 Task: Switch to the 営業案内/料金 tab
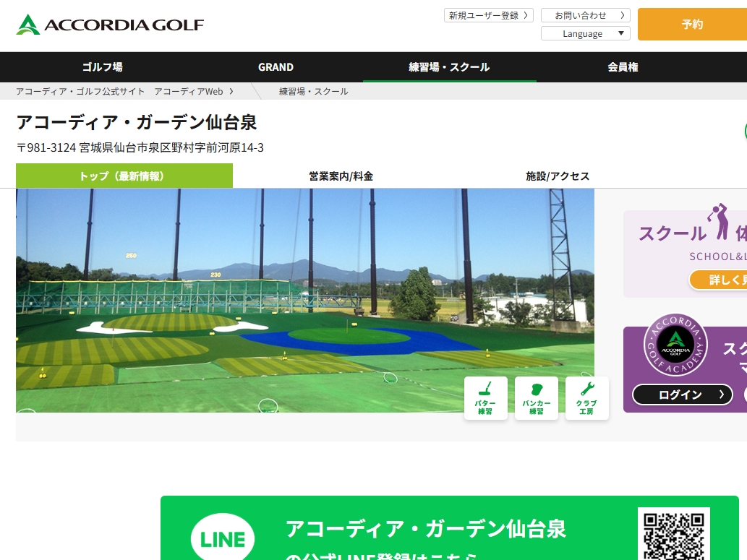[341, 176]
